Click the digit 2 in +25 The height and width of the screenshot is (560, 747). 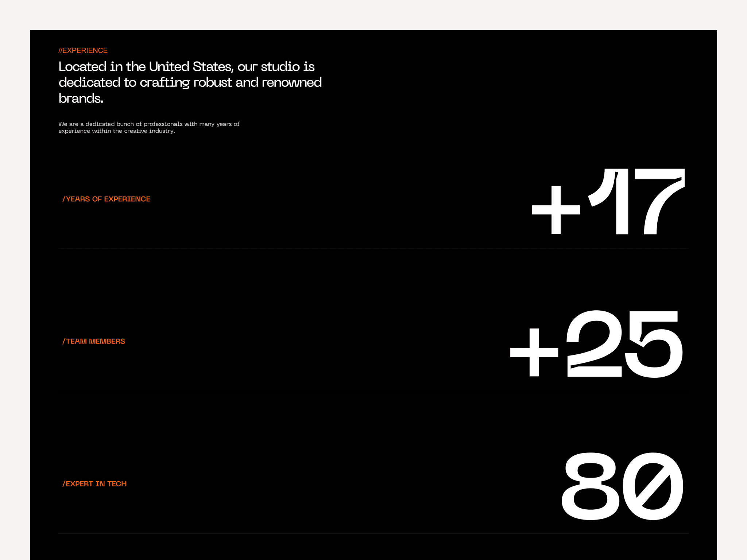pyautogui.click(x=595, y=343)
